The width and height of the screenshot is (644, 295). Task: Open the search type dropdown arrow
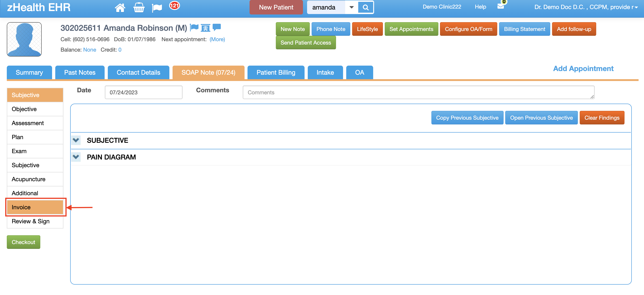[351, 7]
